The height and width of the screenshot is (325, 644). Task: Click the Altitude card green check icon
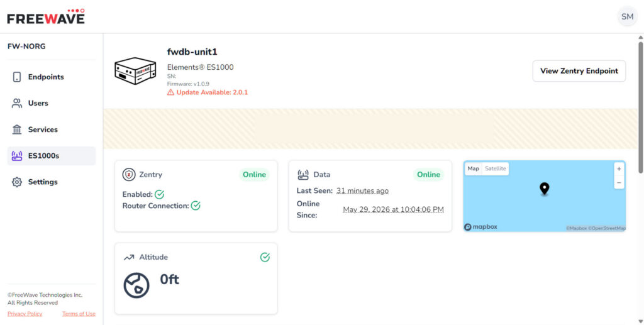click(265, 257)
